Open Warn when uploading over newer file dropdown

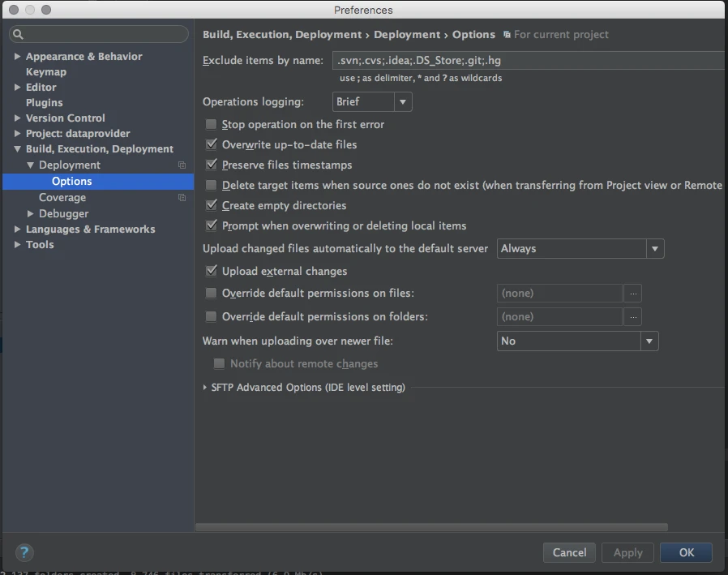577,341
